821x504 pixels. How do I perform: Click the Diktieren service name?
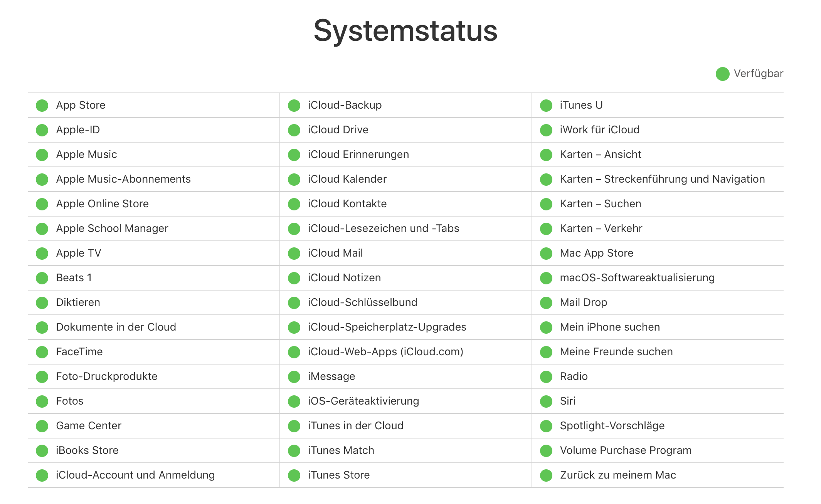tap(78, 302)
